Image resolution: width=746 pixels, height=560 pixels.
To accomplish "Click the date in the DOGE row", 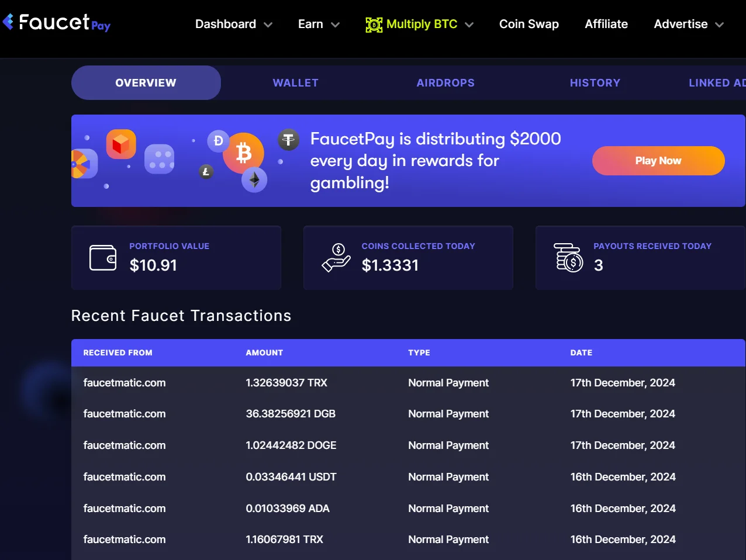I will click(x=623, y=445).
